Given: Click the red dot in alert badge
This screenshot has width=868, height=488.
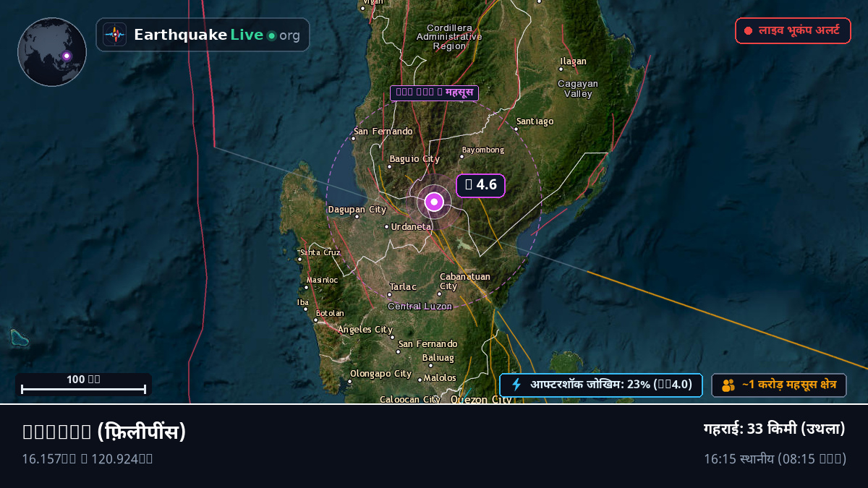Looking at the screenshot, I should [748, 31].
